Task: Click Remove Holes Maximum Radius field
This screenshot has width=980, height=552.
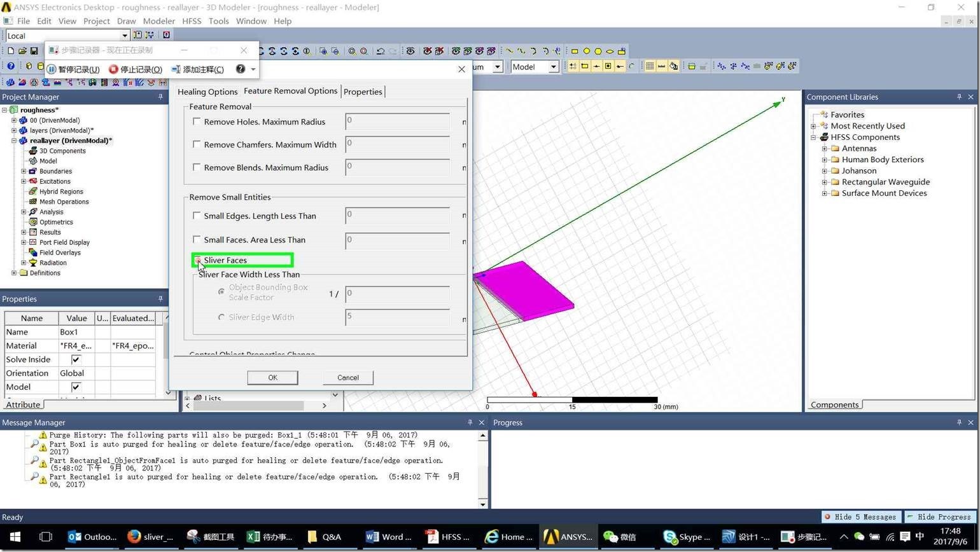Action: pos(398,121)
